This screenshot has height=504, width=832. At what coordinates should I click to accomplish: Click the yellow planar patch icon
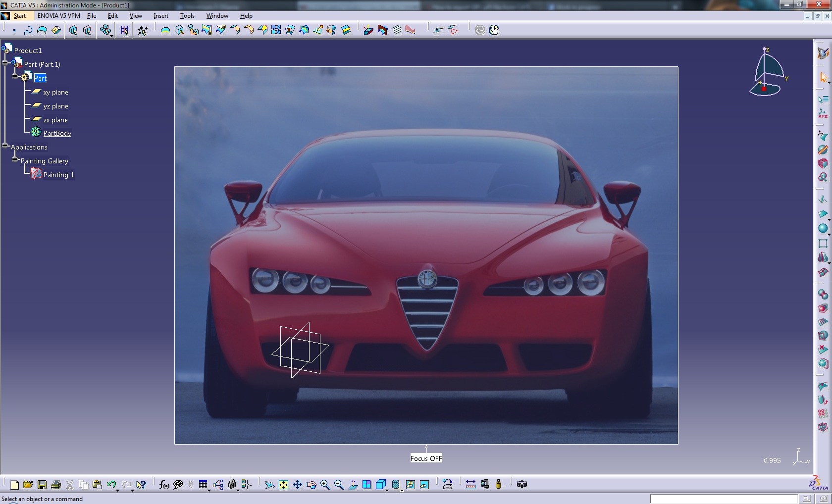(x=56, y=30)
